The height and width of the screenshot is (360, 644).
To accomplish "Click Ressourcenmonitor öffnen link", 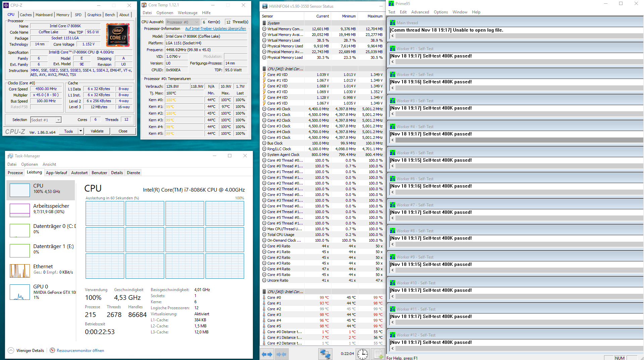I will coord(80,350).
